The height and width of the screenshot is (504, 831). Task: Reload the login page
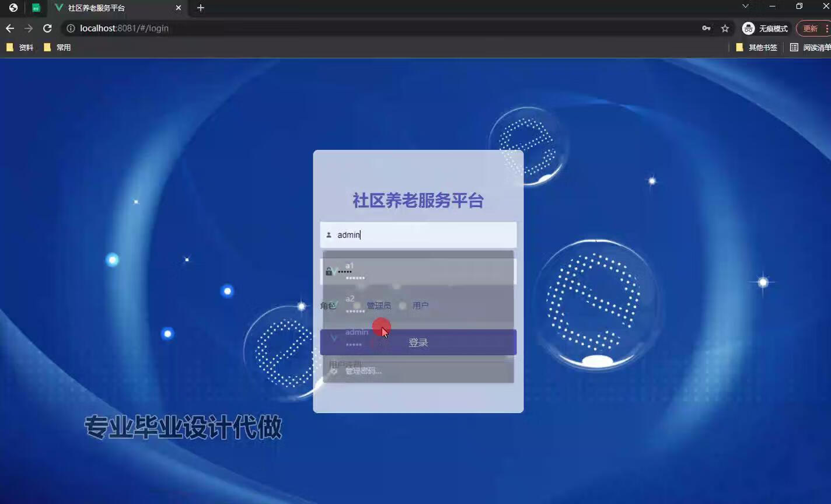47,28
